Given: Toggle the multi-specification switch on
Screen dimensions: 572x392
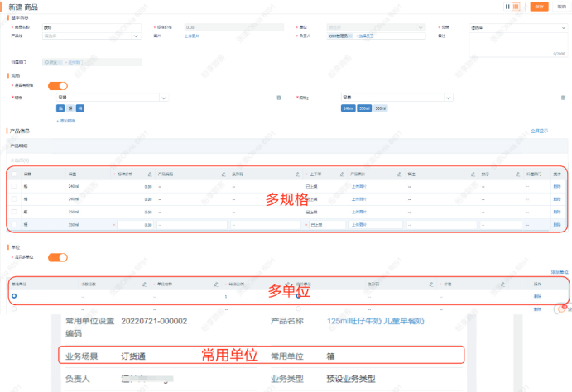Looking at the screenshot, I should [58, 85].
